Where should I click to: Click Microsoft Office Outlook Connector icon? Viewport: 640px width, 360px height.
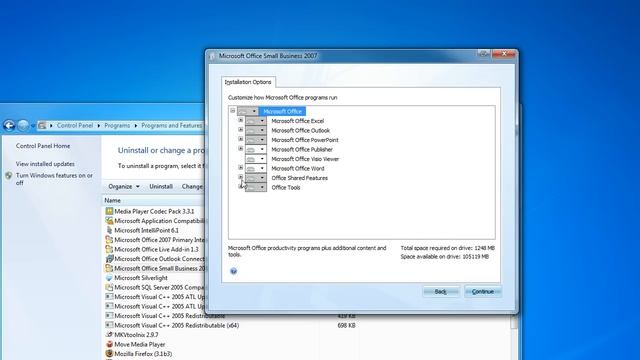pos(109,259)
